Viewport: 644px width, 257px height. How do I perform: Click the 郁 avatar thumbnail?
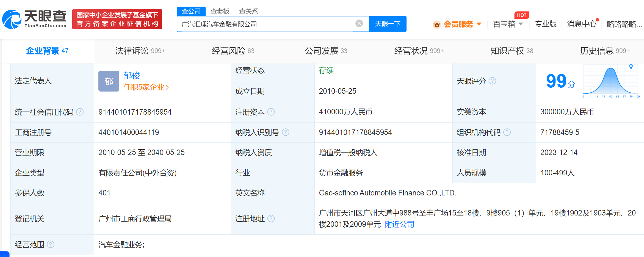tap(109, 81)
